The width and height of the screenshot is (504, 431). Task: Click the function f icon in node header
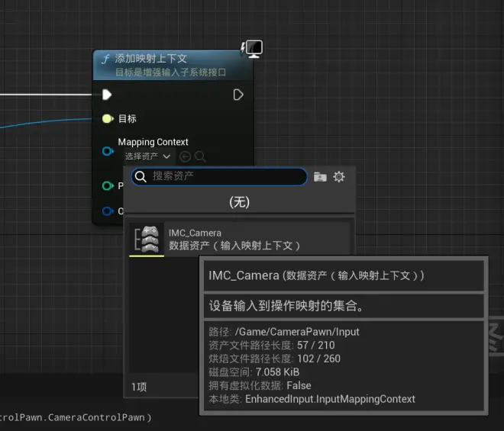(105, 59)
